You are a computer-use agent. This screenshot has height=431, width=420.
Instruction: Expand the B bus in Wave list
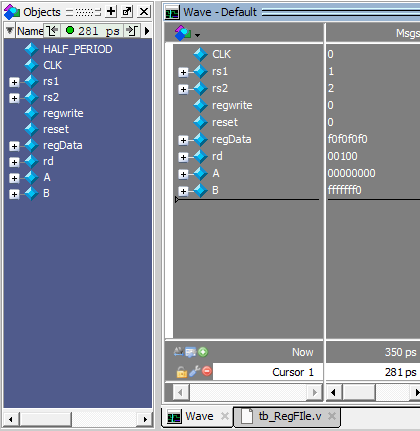coord(183,191)
